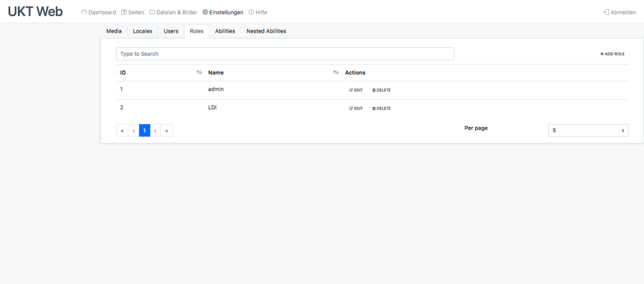The width and height of the screenshot is (644, 284).
Task: Edit the LDI role
Action: pos(355,109)
